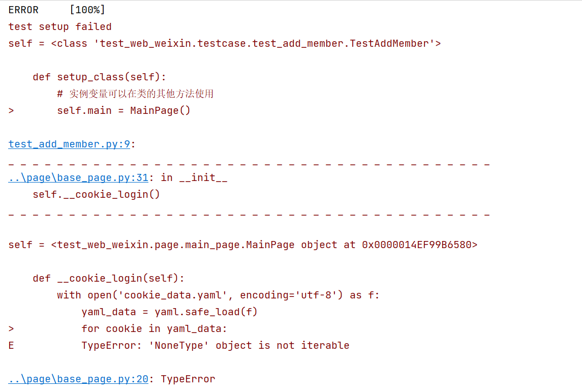Click the MainPage object address line

point(243,245)
